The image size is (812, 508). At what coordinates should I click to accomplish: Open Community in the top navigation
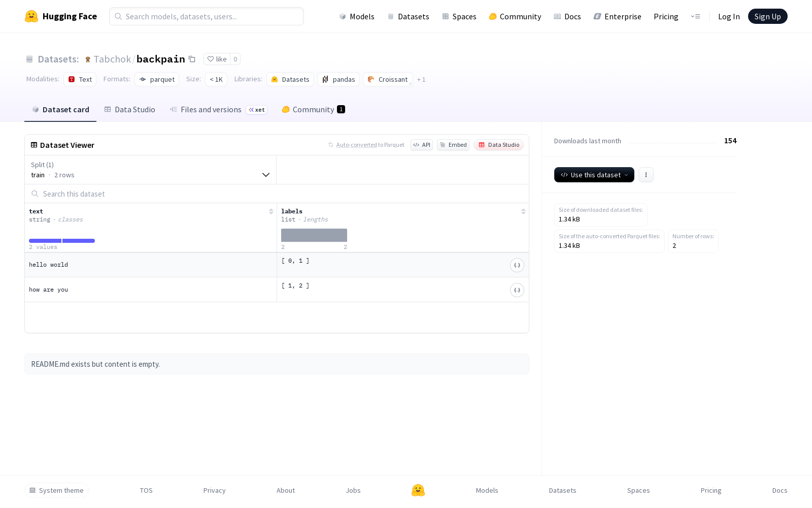[515, 16]
